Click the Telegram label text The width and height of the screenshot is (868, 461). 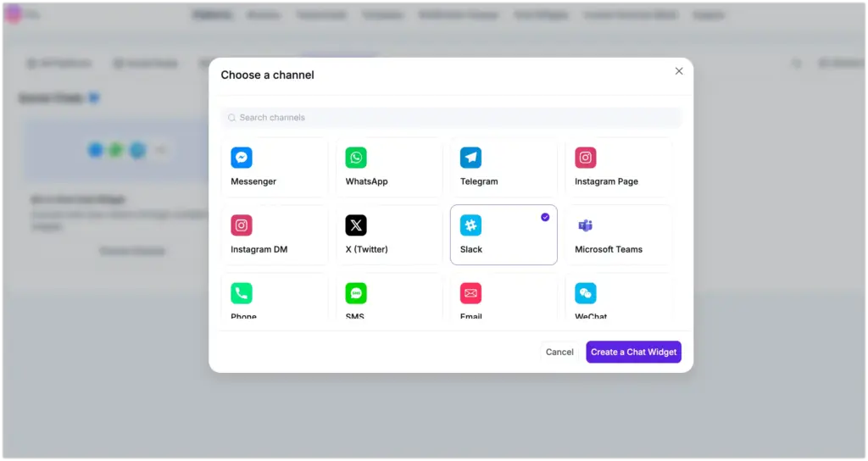coord(479,181)
